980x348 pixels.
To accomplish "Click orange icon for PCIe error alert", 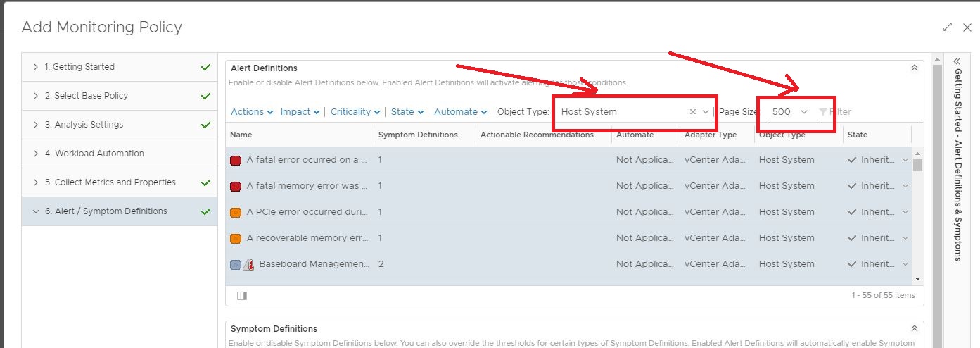I will coord(236,212).
